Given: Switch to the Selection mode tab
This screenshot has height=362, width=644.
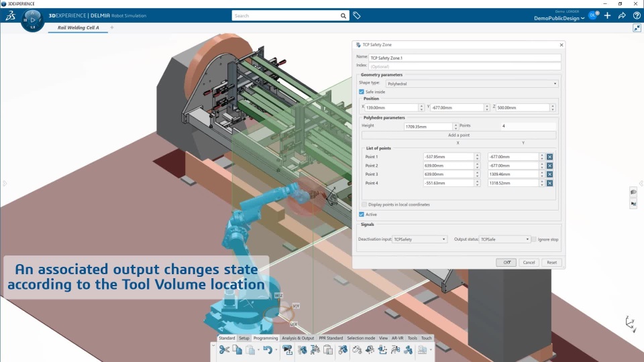Looking at the screenshot, I should tap(361, 338).
